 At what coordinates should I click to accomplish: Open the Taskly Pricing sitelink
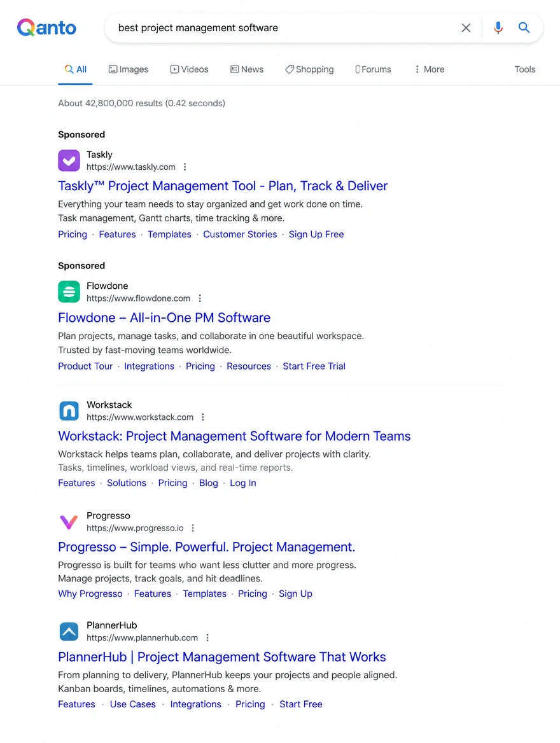(73, 234)
